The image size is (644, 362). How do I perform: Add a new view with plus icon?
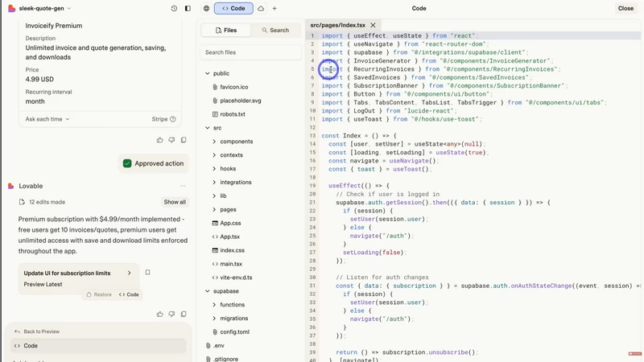coord(275,8)
